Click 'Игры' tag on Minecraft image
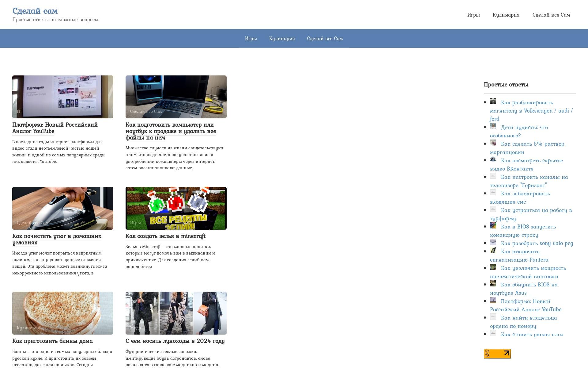 [x=135, y=223]
